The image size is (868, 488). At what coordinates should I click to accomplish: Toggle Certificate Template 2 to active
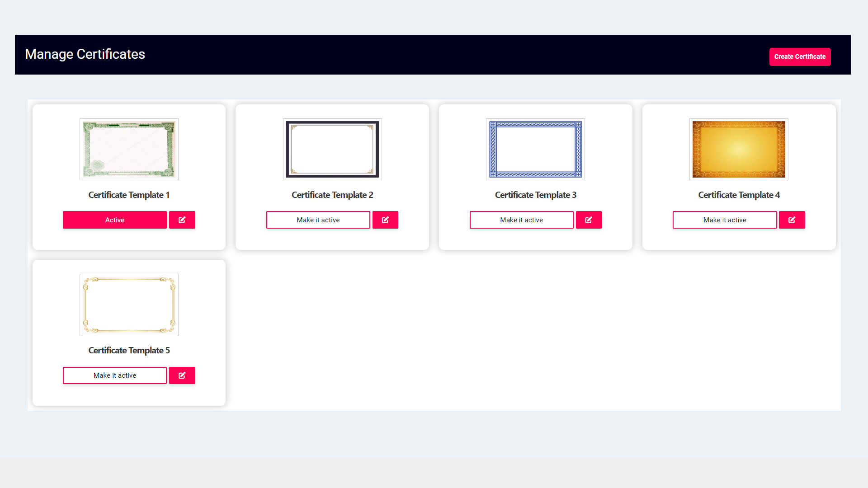[x=318, y=220]
